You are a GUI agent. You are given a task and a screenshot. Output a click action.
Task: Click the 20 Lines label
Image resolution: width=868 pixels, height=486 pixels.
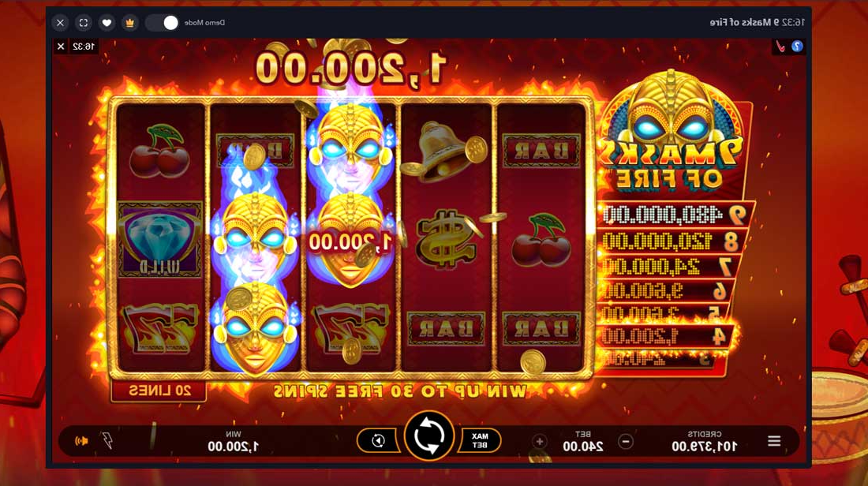[159, 391]
